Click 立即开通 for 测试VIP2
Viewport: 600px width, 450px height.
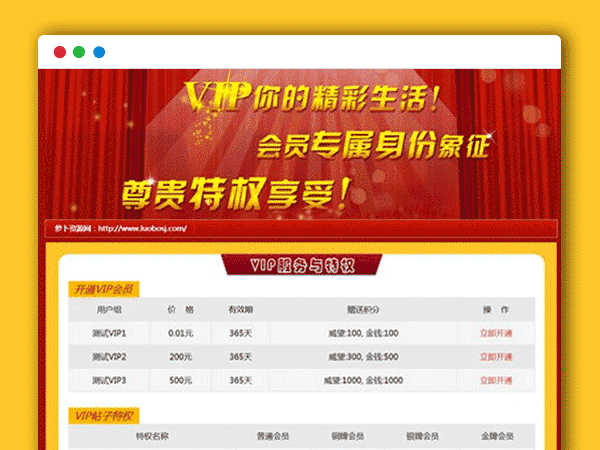pyautogui.click(x=495, y=356)
